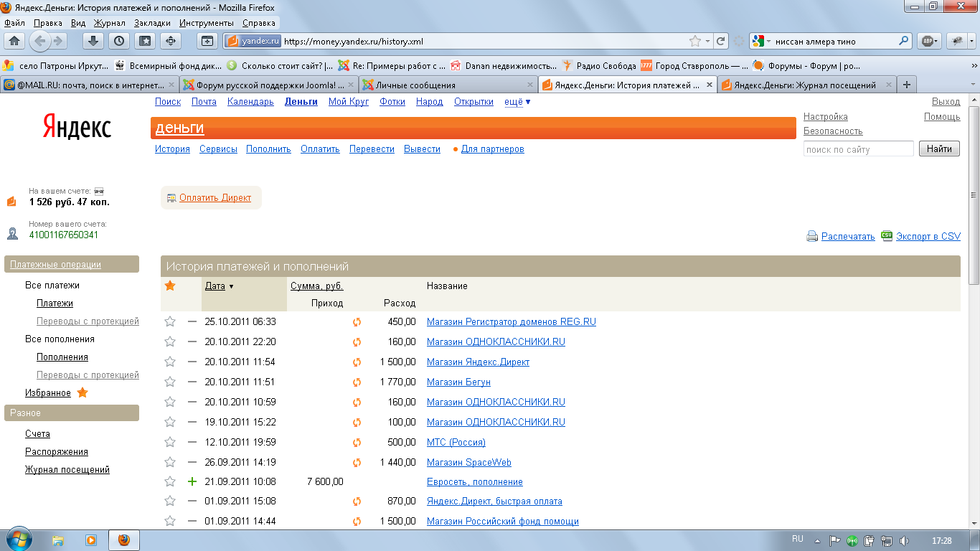Screen dimensions: 980x551
Task: Click the Windows Start button
Action: [x=18, y=540]
